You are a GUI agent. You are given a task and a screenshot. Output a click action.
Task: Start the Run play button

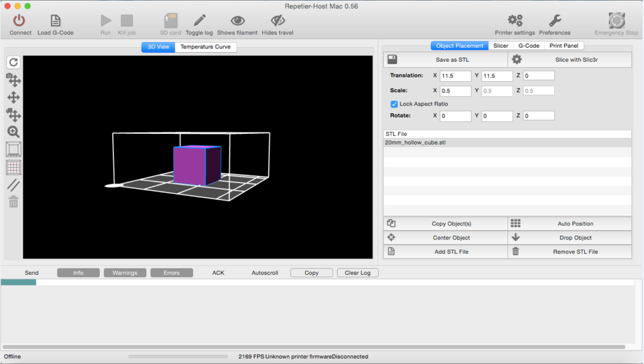coord(106,21)
